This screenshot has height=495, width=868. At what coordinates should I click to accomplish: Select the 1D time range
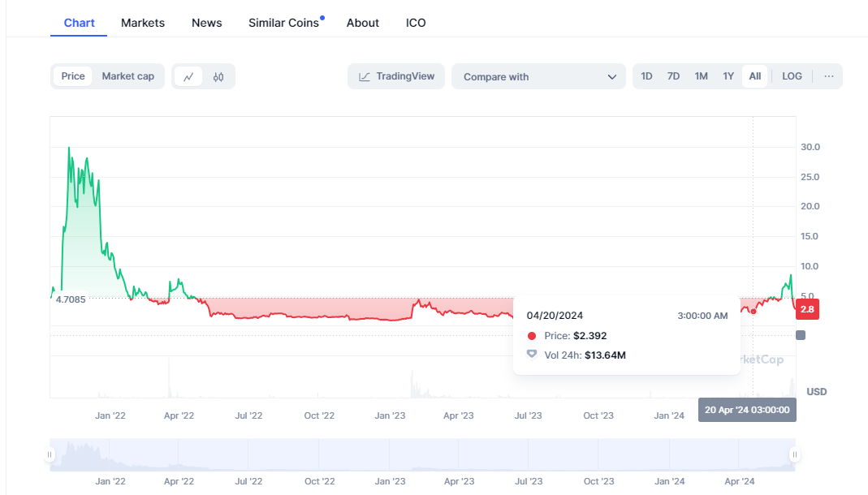coord(646,76)
